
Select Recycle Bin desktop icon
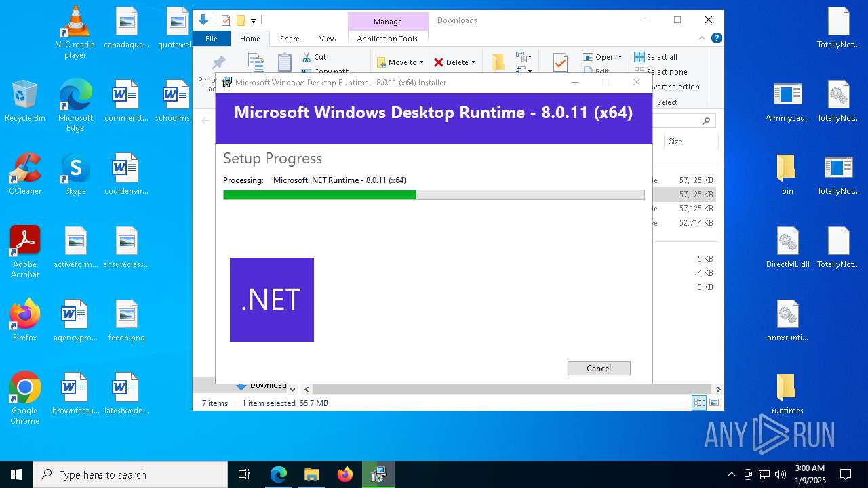25,101
